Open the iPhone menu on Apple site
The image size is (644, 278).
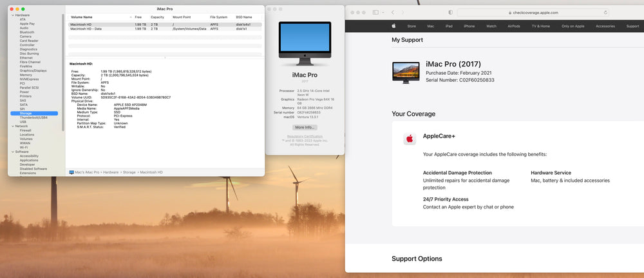point(469,26)
